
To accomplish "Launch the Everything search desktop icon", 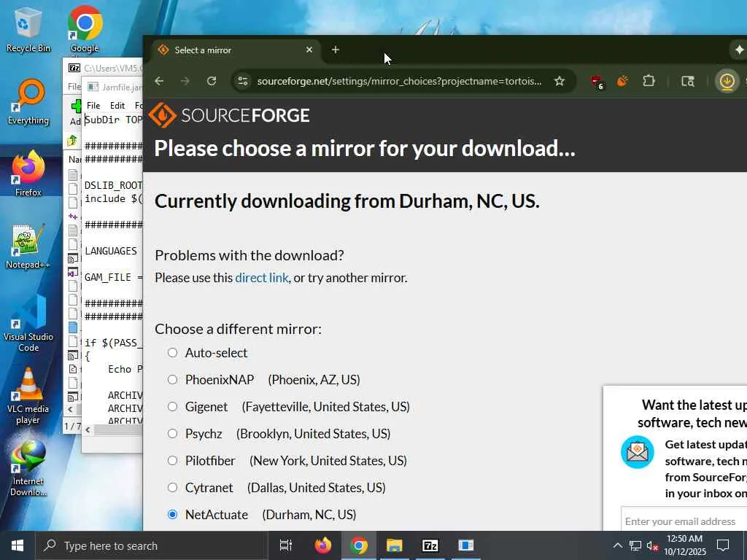I will pos(28,102).
